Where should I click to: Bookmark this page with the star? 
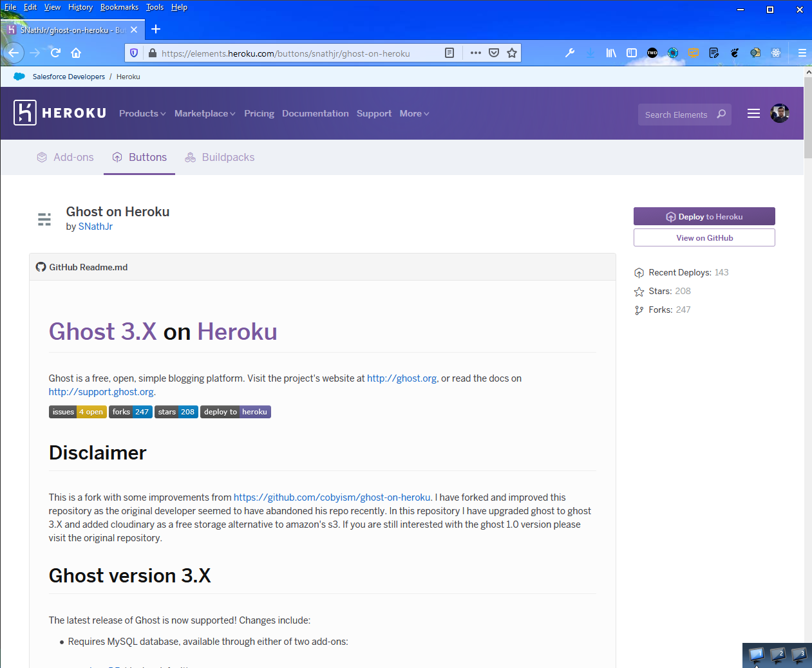click(x=512, y=53)
